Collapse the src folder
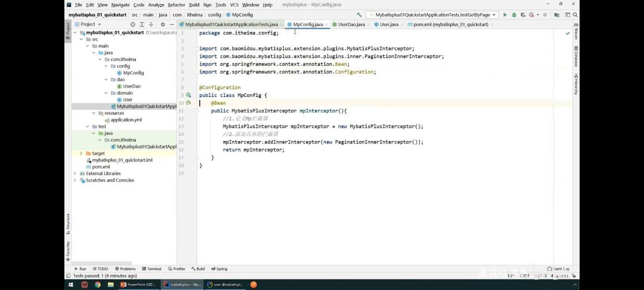Viewport: 644px width, 290px height. pos(82,39)
